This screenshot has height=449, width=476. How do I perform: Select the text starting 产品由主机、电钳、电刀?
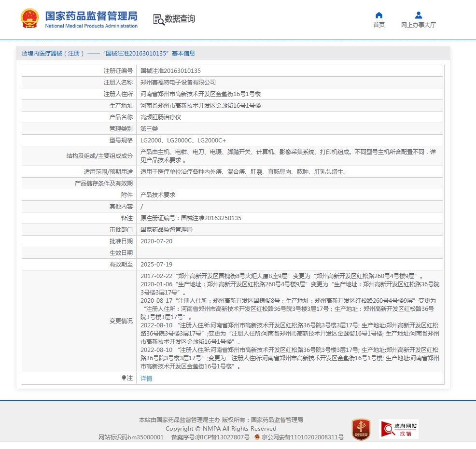(288, 156)
